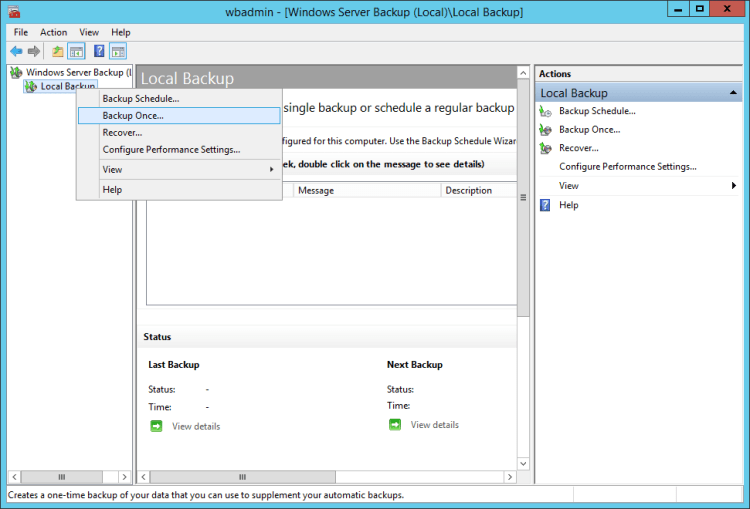Click tree pane horizontal scrollbar right arrow
Viewport: 750px width, 509px height.
click(x=124, y=477)
